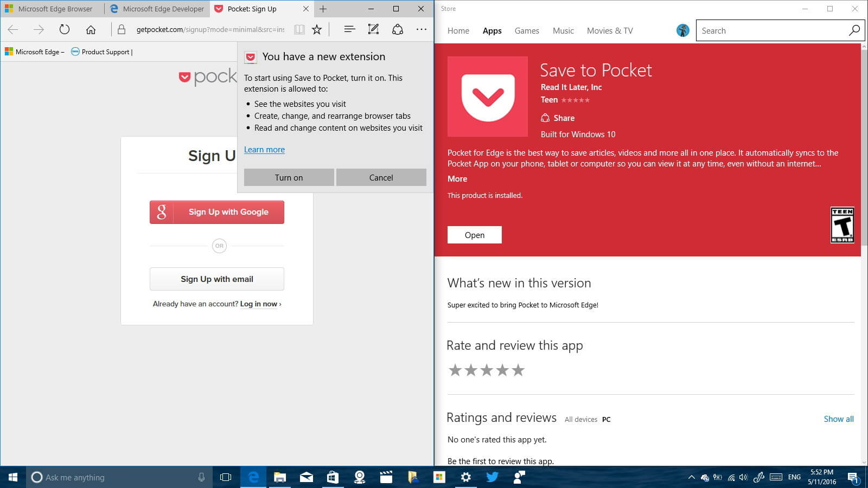
Task: Turn on the Pocket extension
Action: pyautogui.click(x=289, y=177)
